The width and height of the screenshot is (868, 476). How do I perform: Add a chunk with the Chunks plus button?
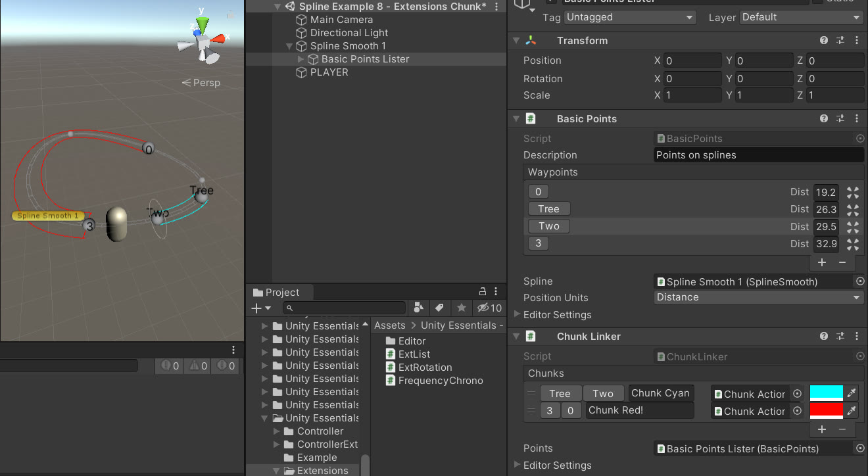click(822, 429)
